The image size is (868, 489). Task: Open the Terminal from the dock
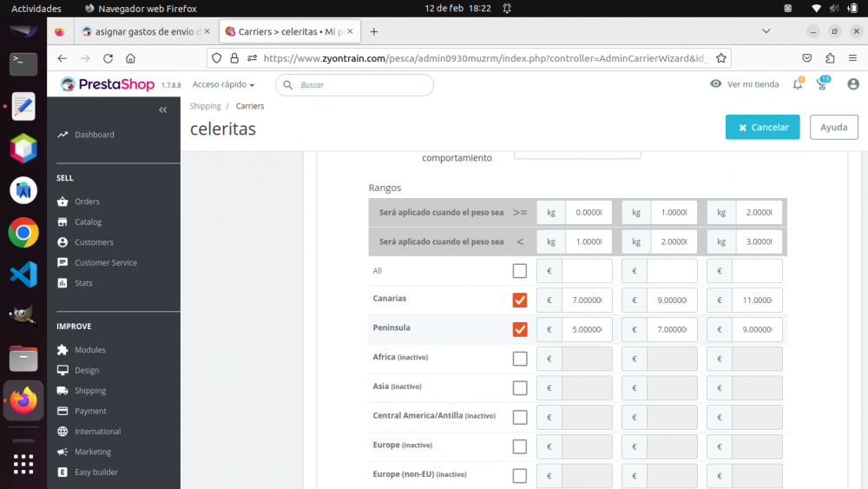(x=23, y=63)
